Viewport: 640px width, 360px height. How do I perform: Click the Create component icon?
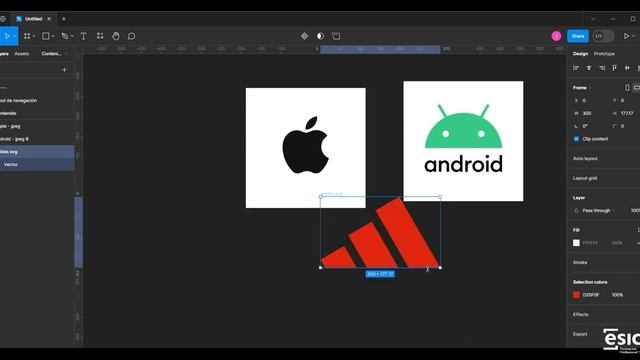coord(304,36)
